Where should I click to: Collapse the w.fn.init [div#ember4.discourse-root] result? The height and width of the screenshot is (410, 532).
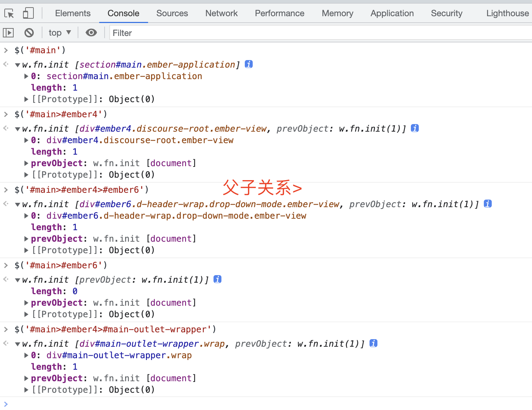point(17,129)
